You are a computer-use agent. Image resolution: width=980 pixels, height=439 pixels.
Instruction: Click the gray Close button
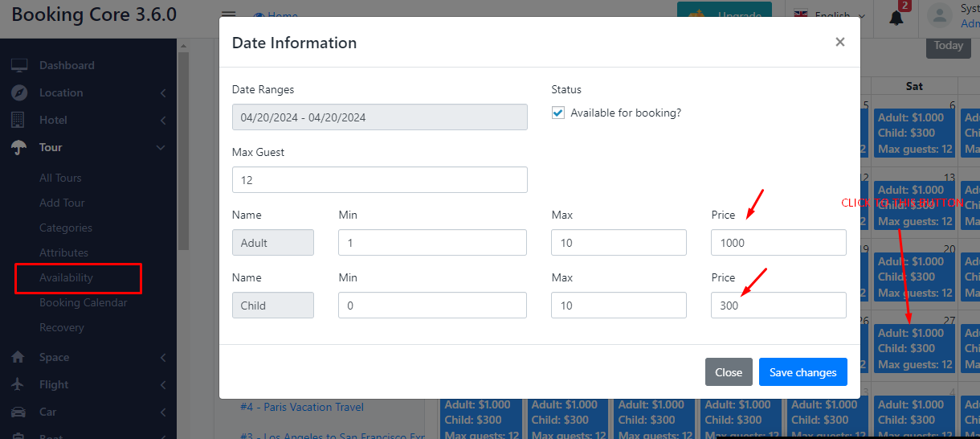tap(728, 372)
